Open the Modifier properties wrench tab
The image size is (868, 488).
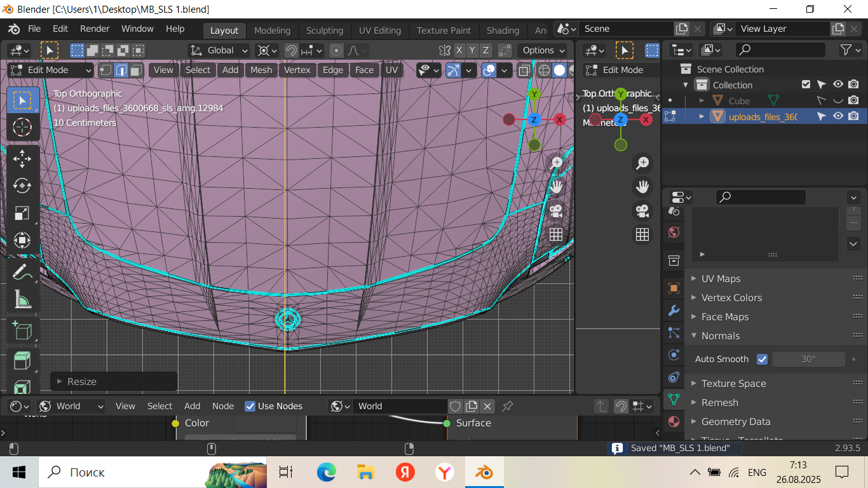[x=674, y=311]
